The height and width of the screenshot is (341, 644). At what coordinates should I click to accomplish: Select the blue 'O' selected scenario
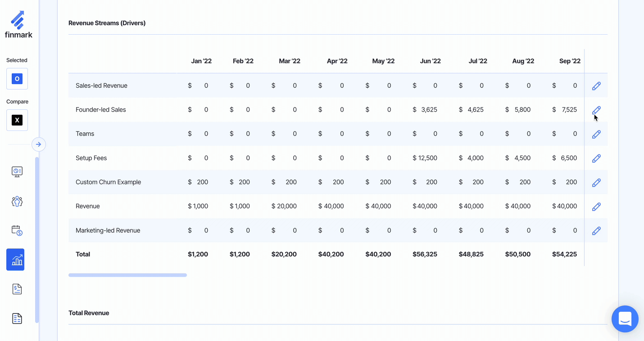(17, 79)
